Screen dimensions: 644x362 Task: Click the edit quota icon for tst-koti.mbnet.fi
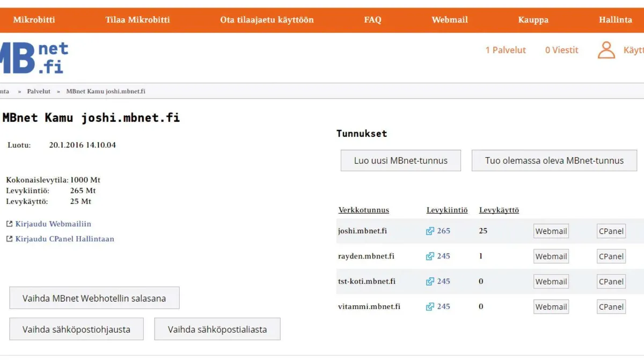[x=430, y=282]
